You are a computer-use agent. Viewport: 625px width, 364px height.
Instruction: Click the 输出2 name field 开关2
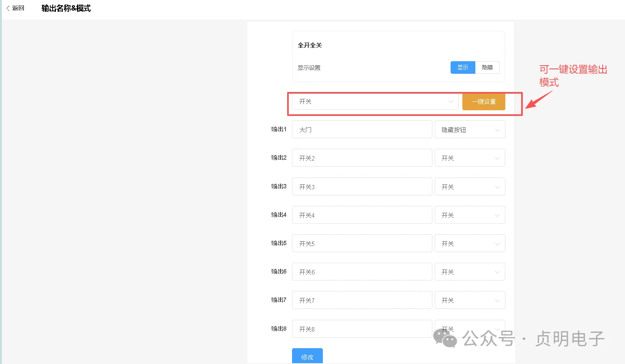pyautogui.click(x=362, y=158)
